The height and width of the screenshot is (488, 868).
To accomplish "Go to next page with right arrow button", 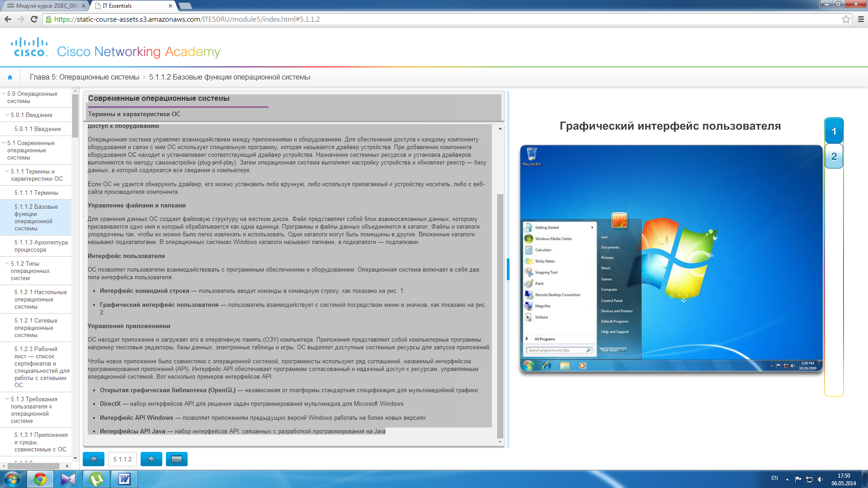I will 151,459.
